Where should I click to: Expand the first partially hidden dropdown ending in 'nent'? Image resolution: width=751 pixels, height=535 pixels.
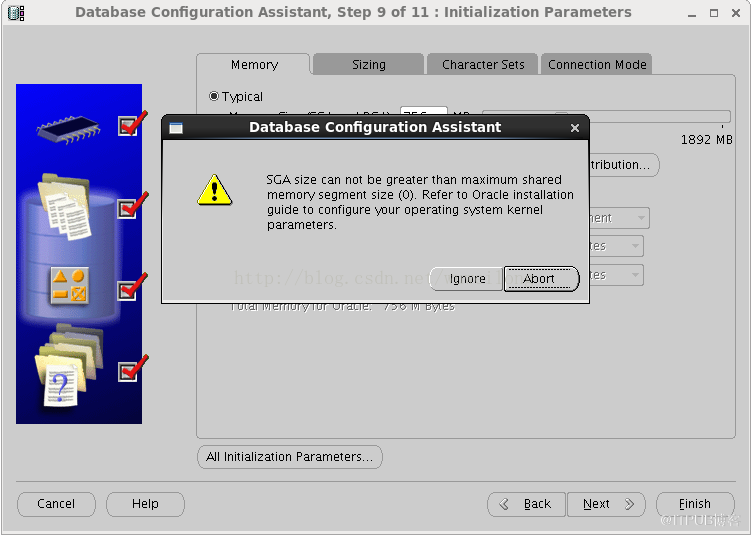tap(620, 218)
